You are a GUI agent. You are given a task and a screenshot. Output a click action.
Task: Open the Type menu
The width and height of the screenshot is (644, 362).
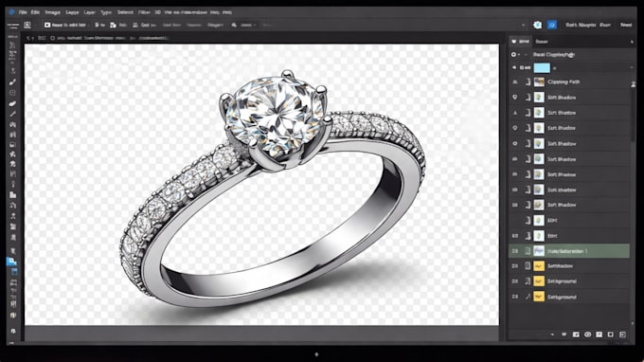[x=106, y=12]
